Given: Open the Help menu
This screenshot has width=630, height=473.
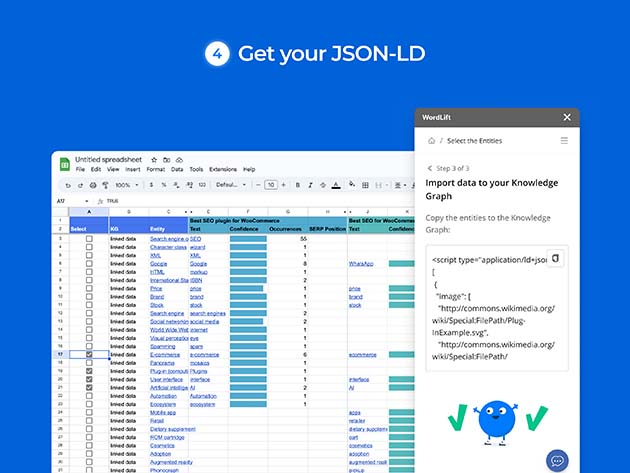Looking at the screenshot, I should (249, 170).
